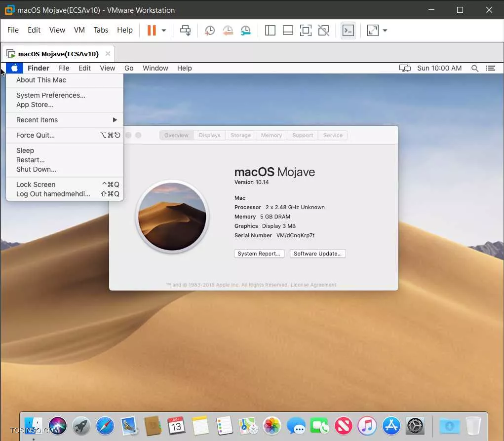Launch Safari from the Dock

(105, 426)
